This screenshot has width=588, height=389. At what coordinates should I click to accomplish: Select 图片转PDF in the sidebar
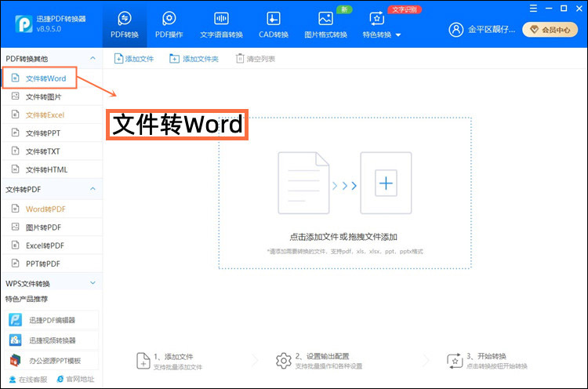pyautogui.click(x=52, y=227)
